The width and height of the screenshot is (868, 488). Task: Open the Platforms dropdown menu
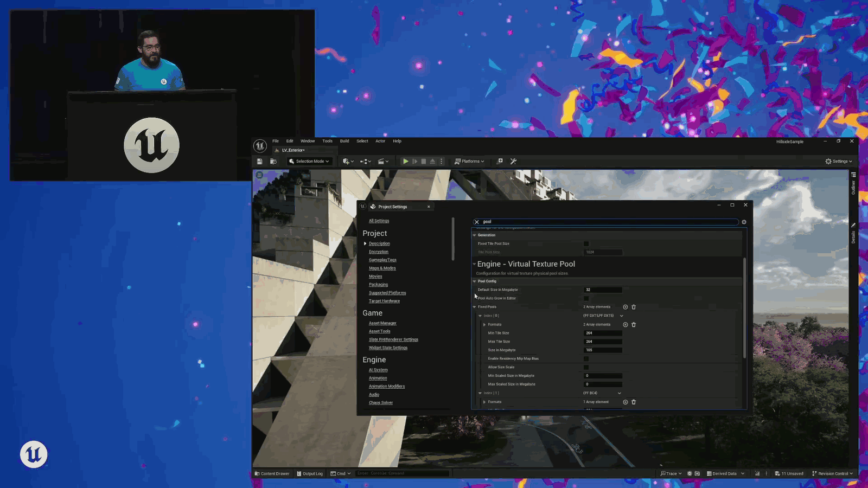coord(469,161)
